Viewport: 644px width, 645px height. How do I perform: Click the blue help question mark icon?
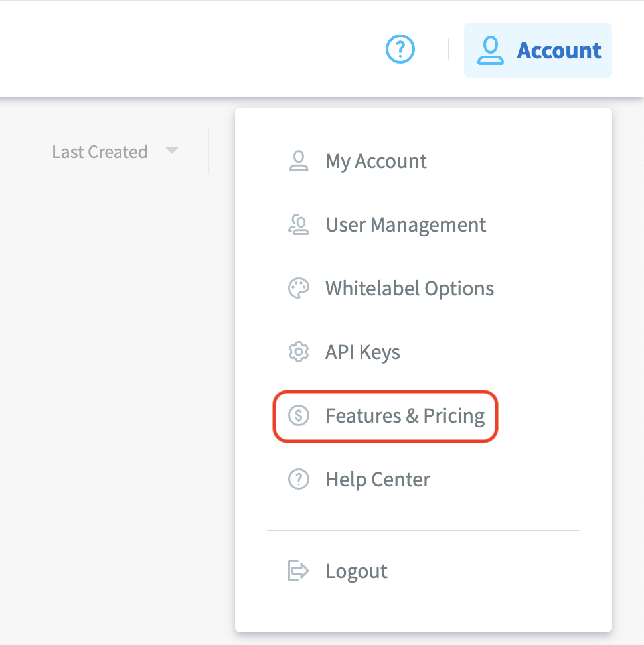point(400,49)
